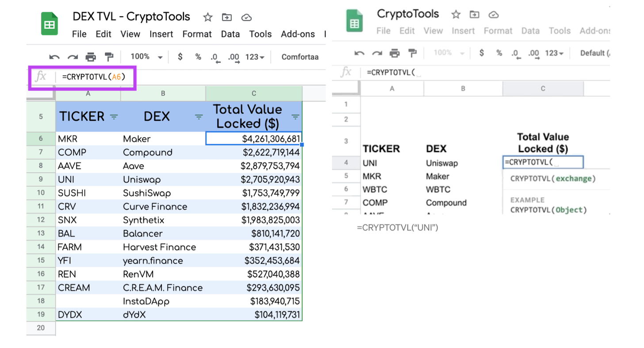
Task: Click cloud status icon in DEX TVL window
Action: (246, 17)
